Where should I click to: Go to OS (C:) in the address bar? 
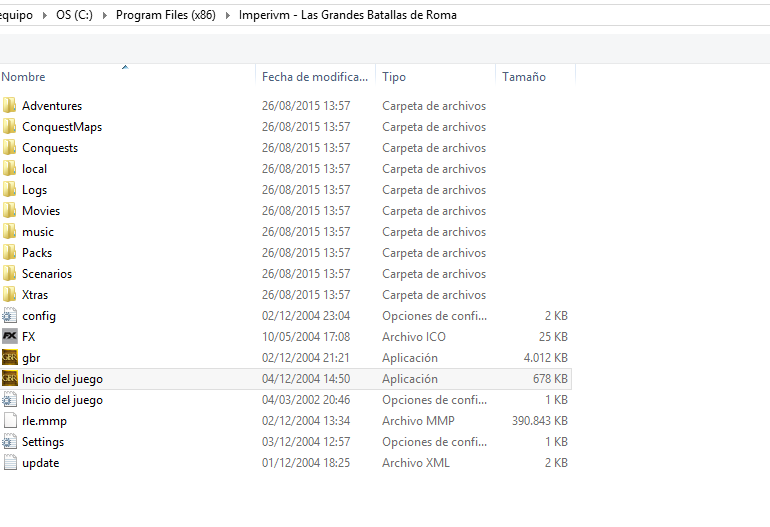74,15
